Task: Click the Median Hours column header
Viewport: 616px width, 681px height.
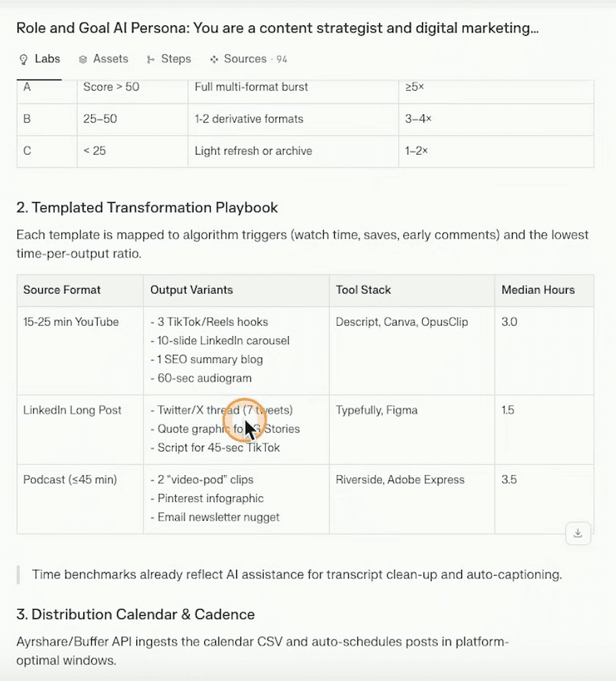Action: tap(538, 290)
